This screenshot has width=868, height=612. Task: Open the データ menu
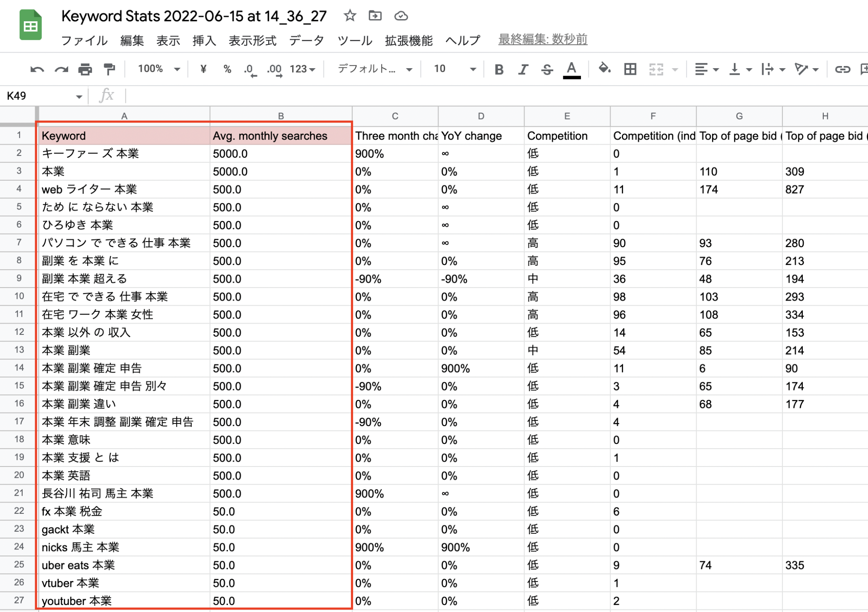click(x=307, y=40)
